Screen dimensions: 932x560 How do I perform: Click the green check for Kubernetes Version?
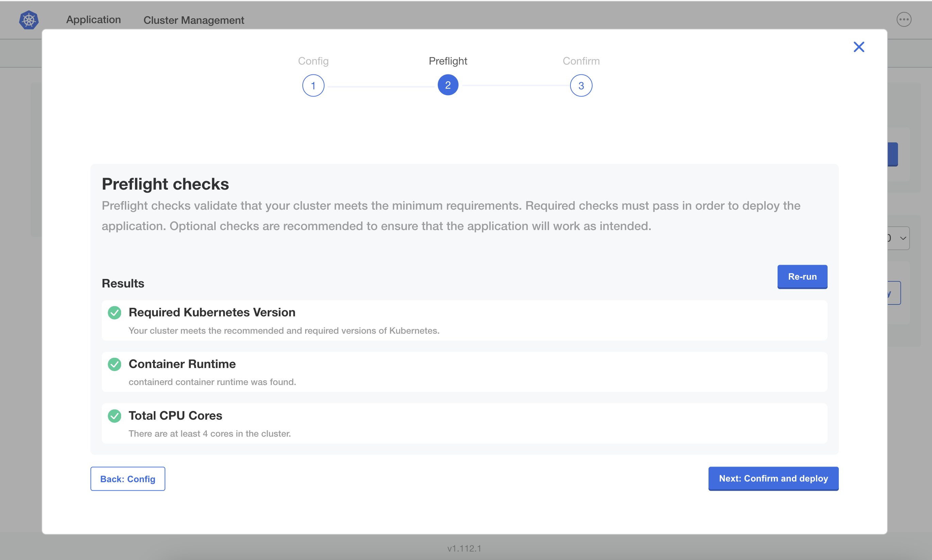pyautogui.click(x=114, y=313)
